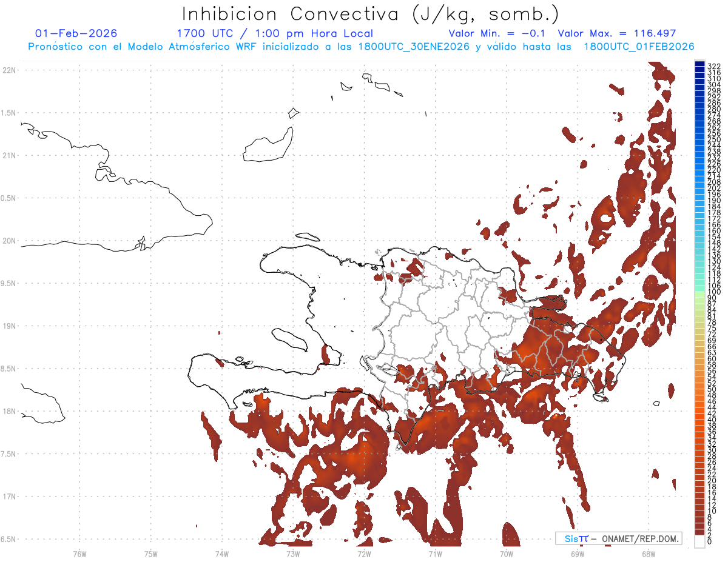Click the 76W longitude label
The image size is (728, 562).
coord(79,553)
